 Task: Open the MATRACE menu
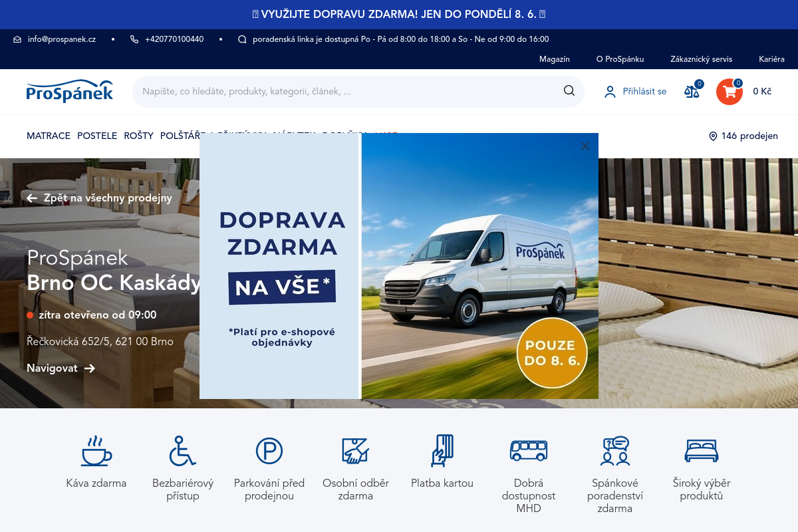[x=49, y=136]
